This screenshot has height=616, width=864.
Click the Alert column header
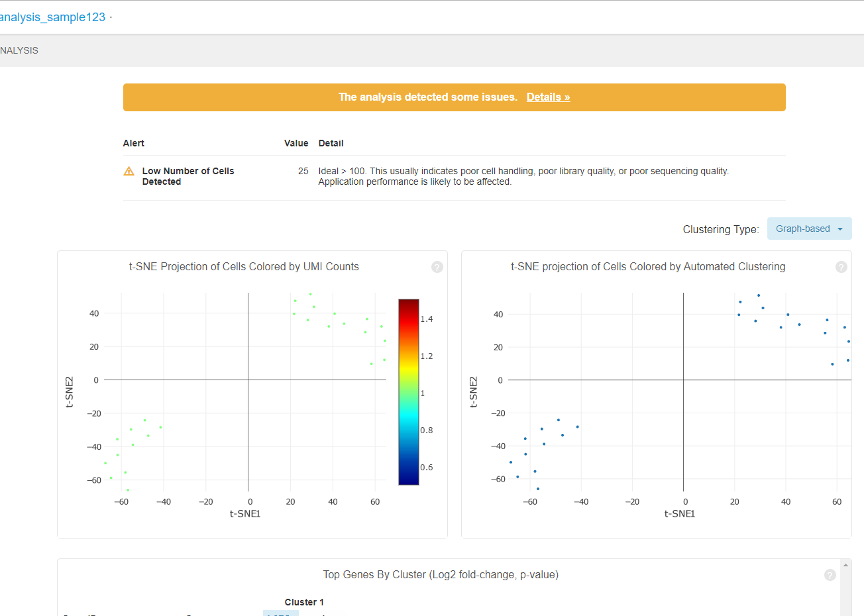click(134, 143)
